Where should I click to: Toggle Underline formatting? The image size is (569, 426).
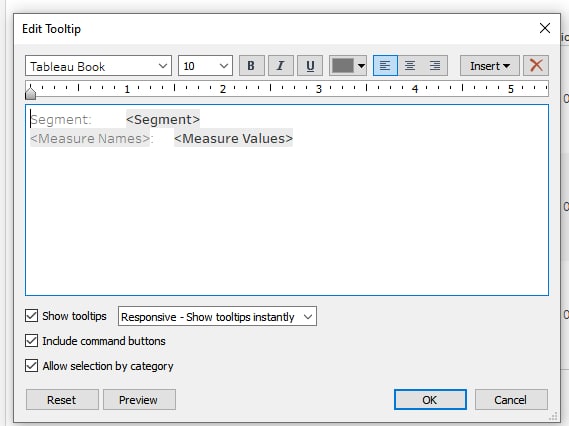310,66
